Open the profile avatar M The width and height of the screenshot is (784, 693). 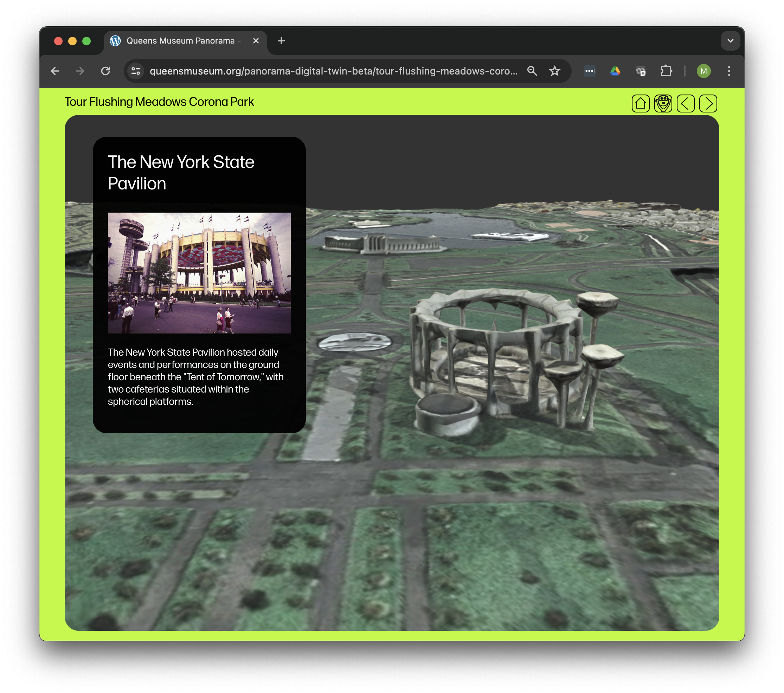pos(704,71)
